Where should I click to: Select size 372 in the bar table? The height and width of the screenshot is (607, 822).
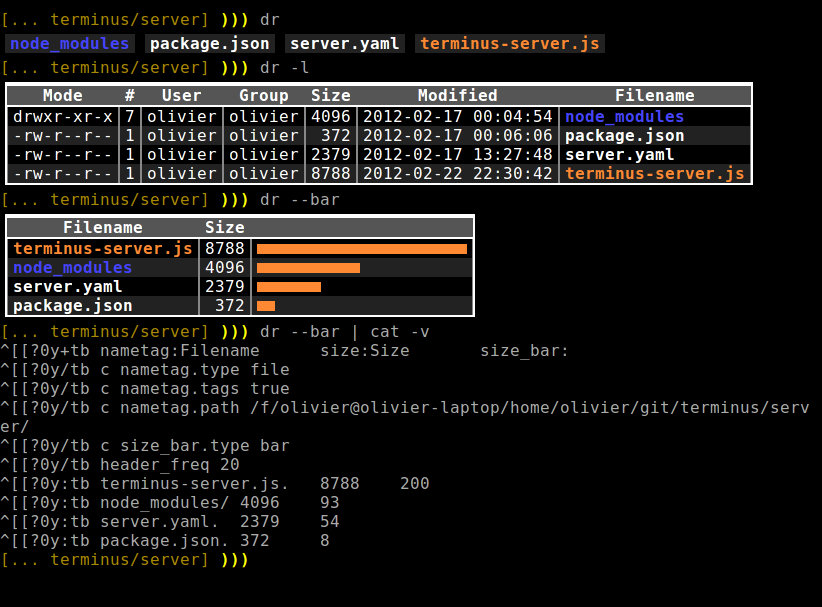[230, 306]
